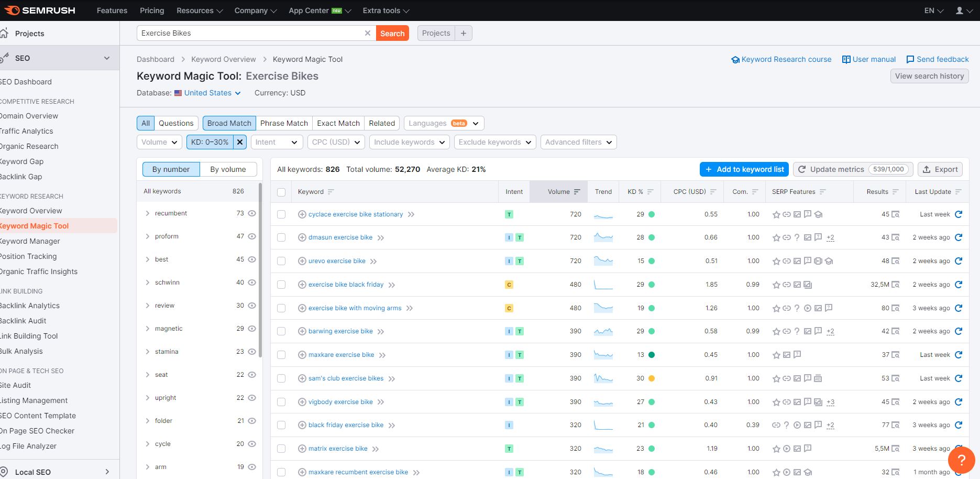Remove the KD: 0-30% filter
Screen dimensions: 980x479
240,142
